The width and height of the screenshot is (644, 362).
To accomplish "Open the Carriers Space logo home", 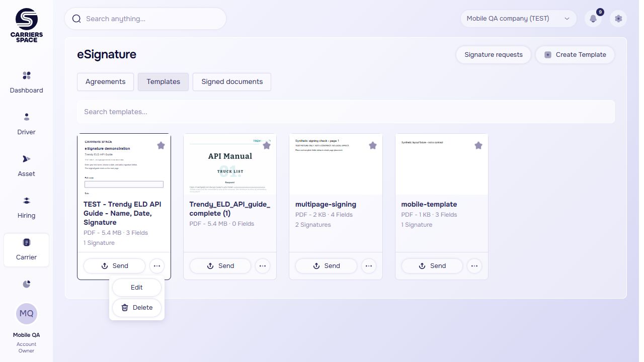I will click(x=26, y=25).
